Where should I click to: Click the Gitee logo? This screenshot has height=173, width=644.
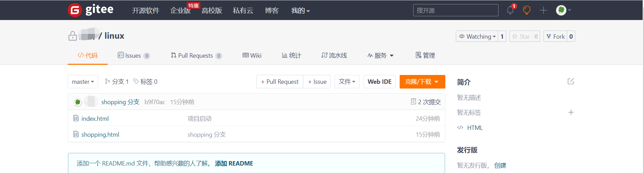91,10
